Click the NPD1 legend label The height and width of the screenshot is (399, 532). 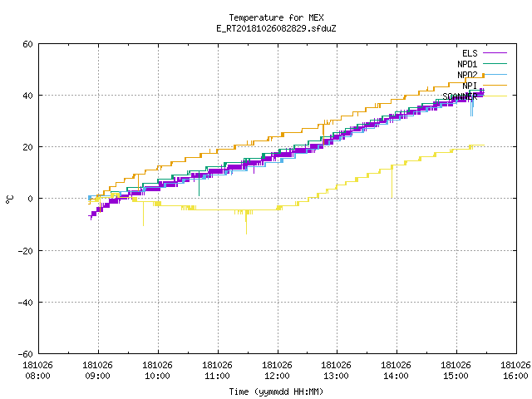(467, 64)
